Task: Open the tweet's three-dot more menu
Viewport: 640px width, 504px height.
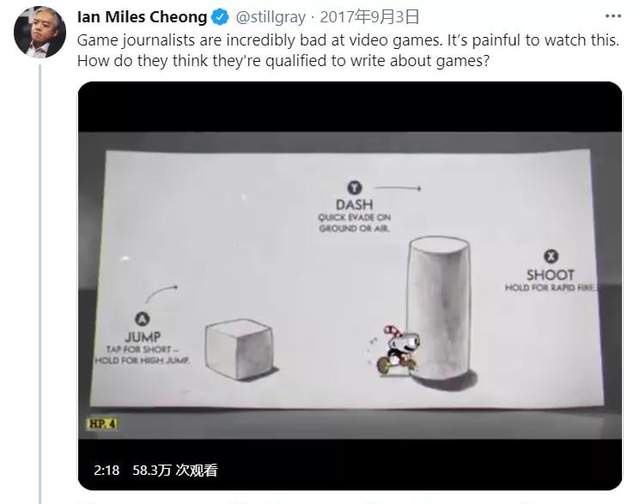Action: [613, 17]
